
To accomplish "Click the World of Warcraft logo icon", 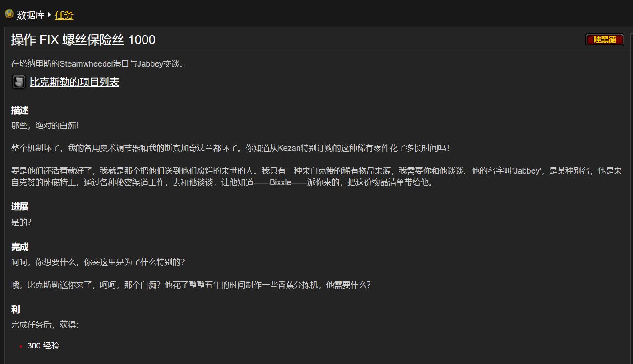I will click(x=9, y=14).
